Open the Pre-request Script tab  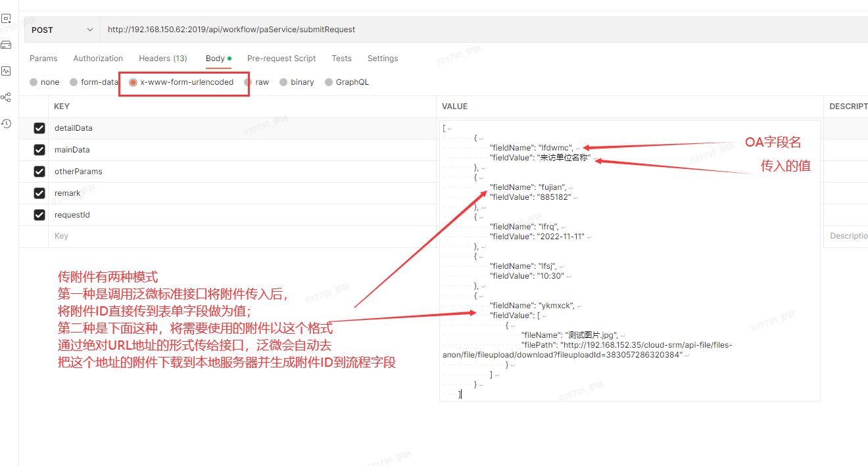(x=281, y=58)
